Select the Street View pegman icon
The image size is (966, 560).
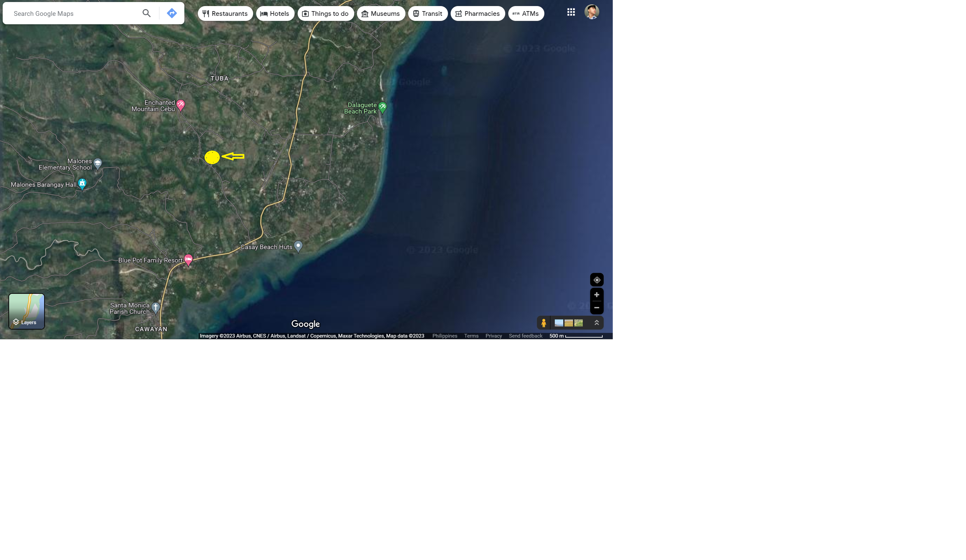point(543,323)
